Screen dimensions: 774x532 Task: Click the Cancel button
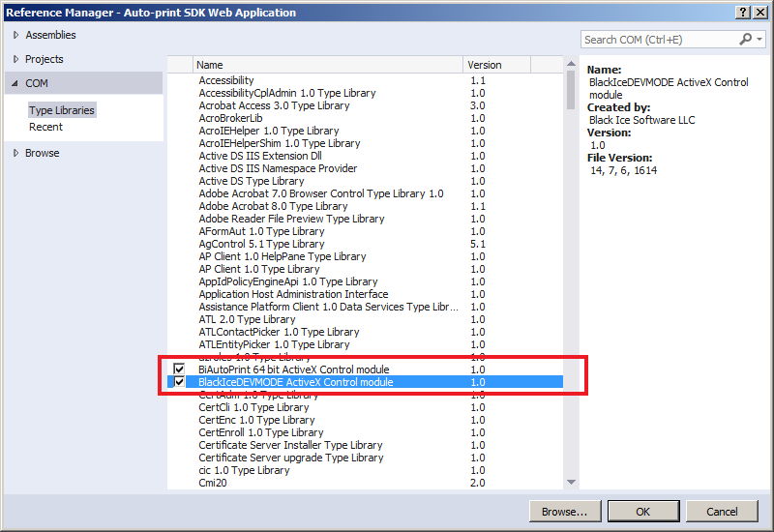click(x=722, y=512)
